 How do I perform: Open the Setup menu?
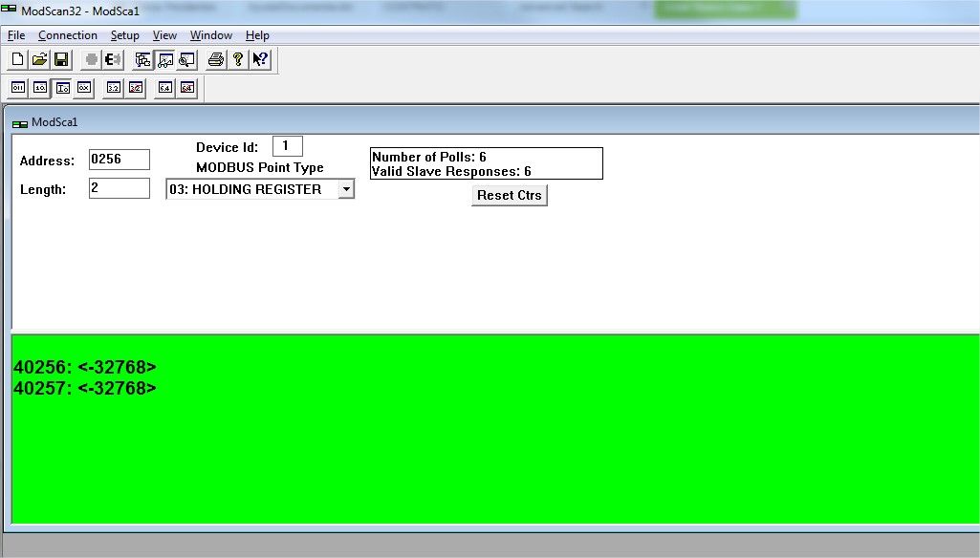pos(125,35)
